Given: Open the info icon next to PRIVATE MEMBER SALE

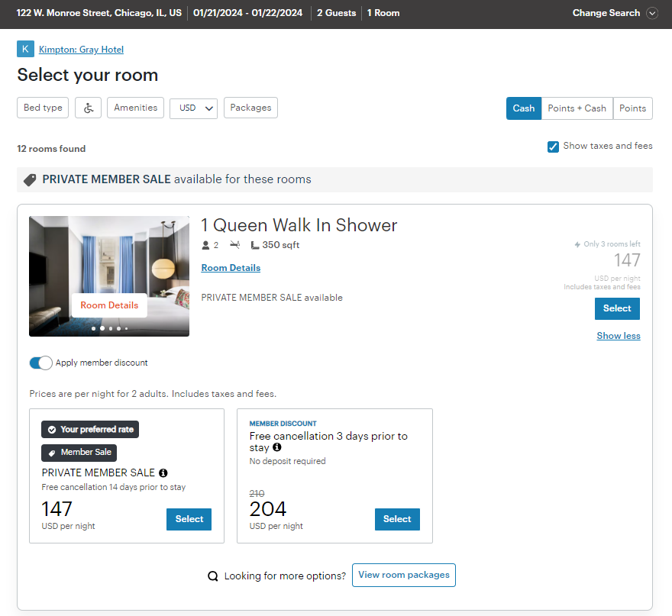Looking at the screenshot, I should pyautogui.click(x=163, y=472).
